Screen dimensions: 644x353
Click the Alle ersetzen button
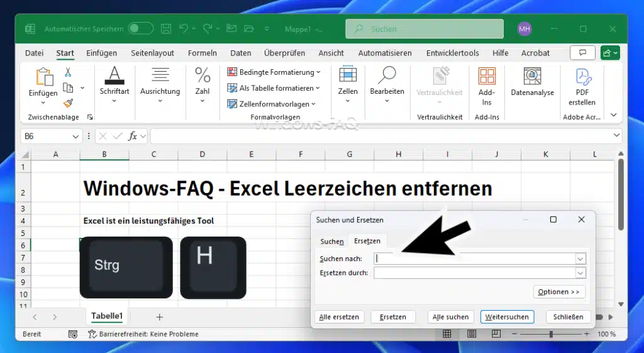pos(339,317)
